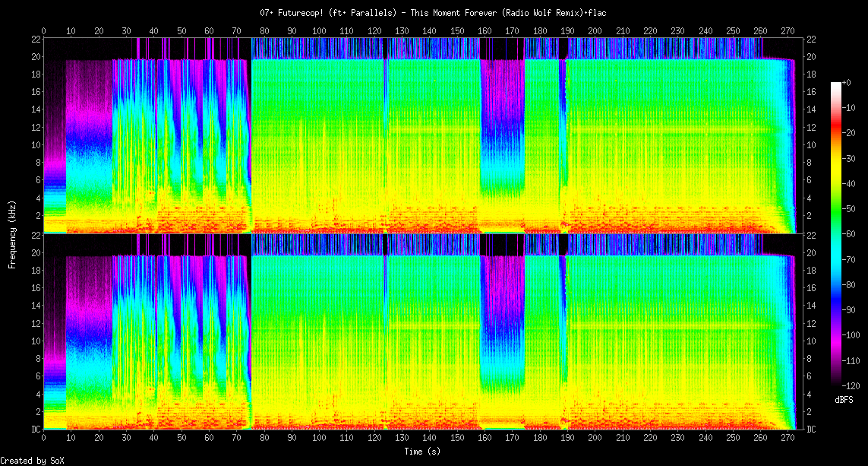Click the "22" label at top-left frequency axis
This screenshot has height=466, width=868.
pos(35,40)
